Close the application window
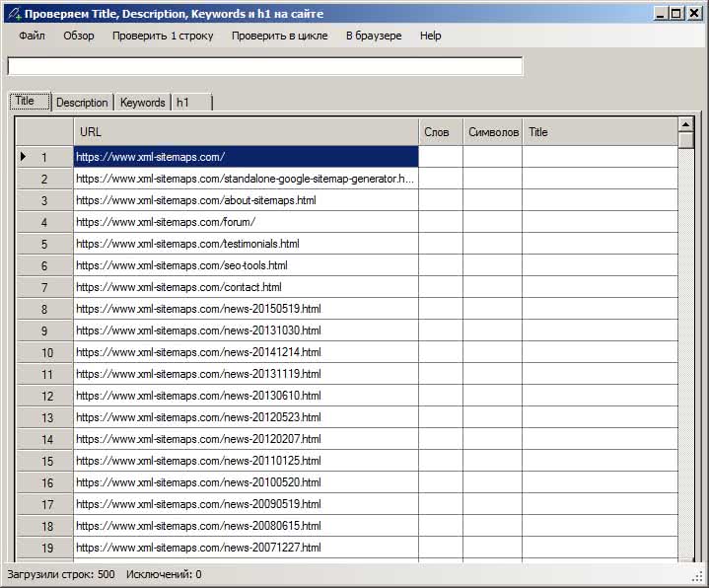The height and width of the screenshot is (588, 709). coord(694,14)
